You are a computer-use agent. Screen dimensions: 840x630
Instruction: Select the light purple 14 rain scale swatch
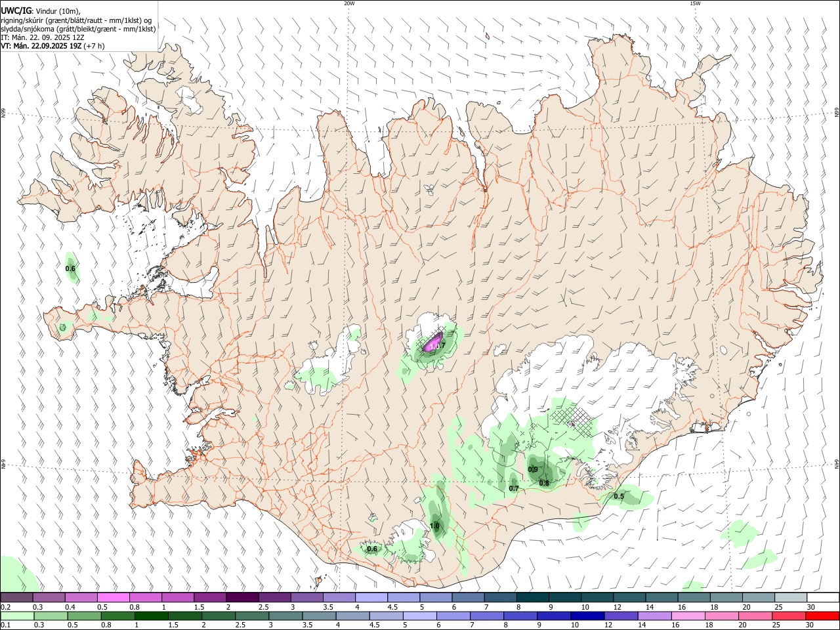654,616
